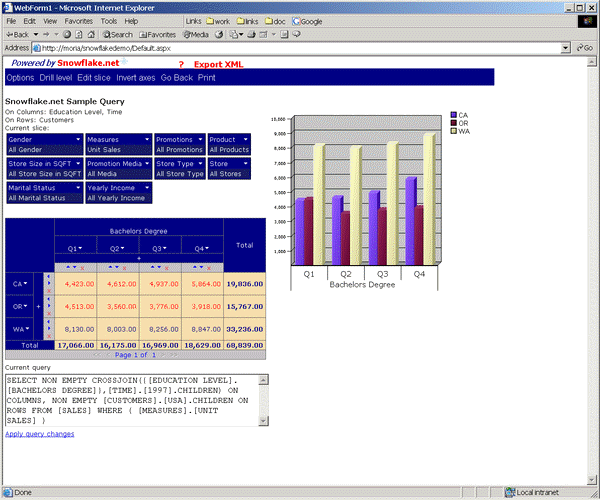Open the Q3 column header dropdown
Screen dimensions: 600x500
pos(165,248)
